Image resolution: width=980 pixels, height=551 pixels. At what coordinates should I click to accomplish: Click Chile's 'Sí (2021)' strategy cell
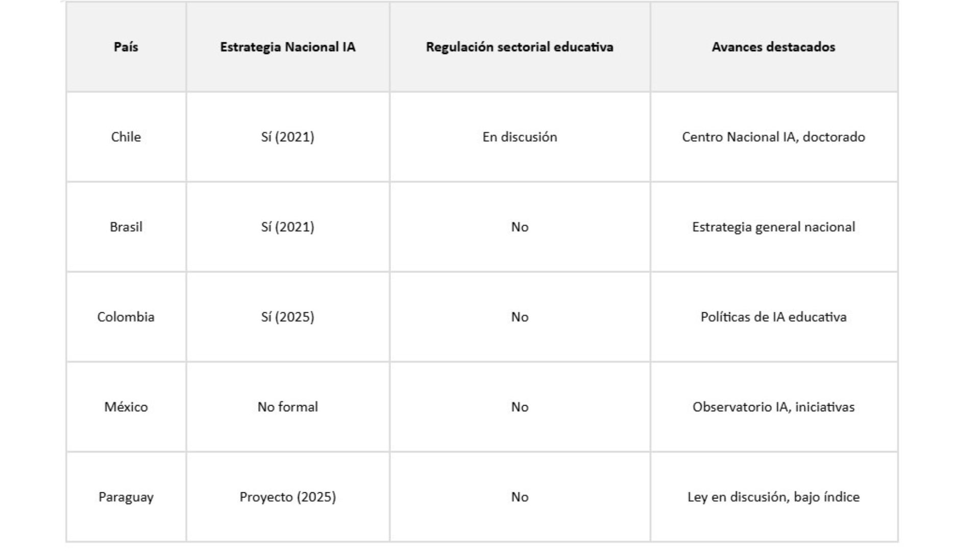click(287, 137)
